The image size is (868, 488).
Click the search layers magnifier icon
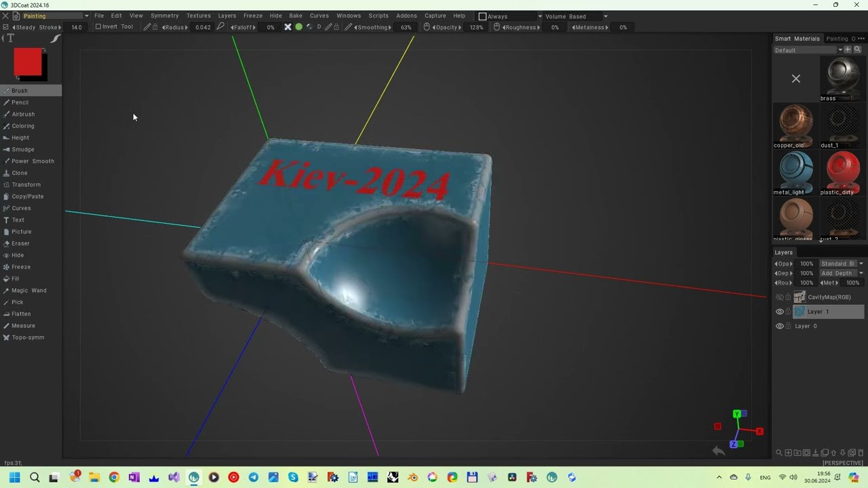(779, 453)
